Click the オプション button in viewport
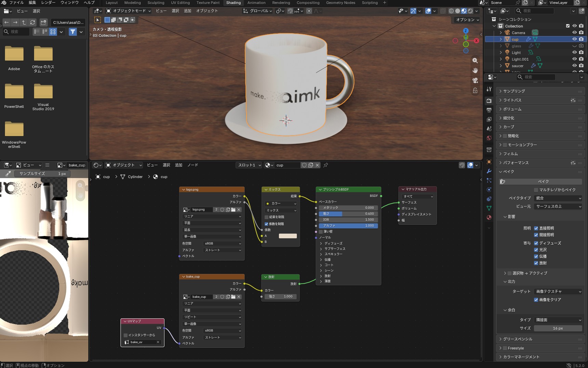 (x=467, y=20)
